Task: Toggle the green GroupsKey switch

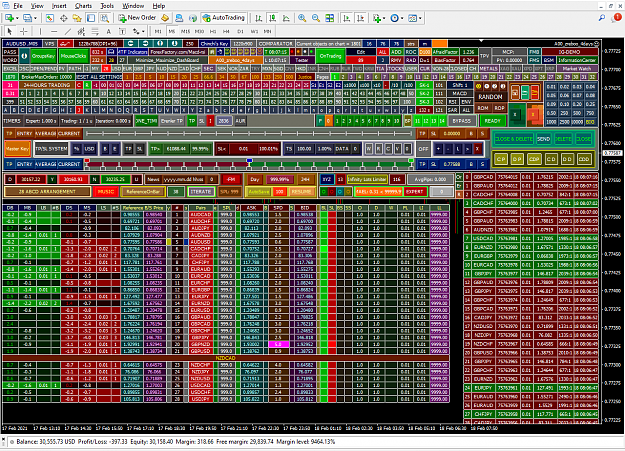Action: click(43, 56)
